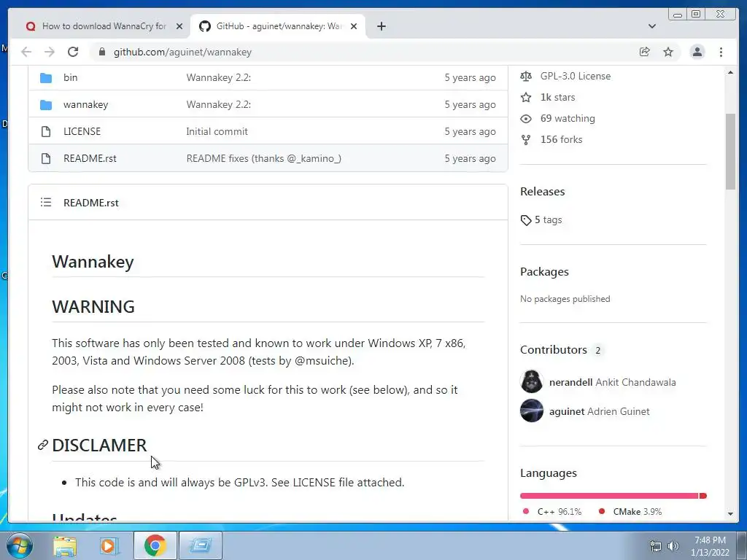The image size is (747, 560).
Task: Click the GPL-3.0 License scale icon
Action: click(526, 76)
